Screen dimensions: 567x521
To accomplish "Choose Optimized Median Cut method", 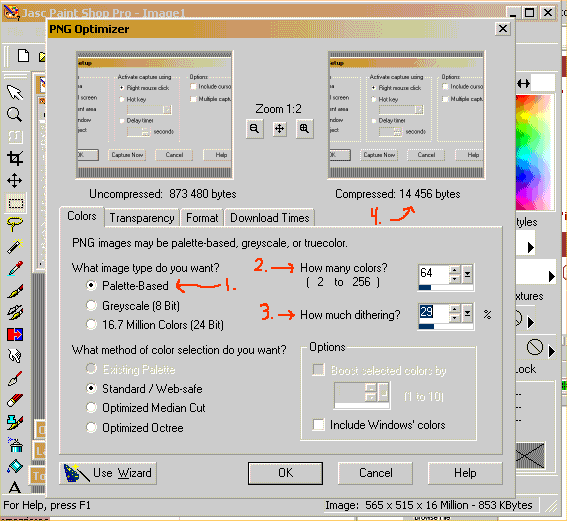I will pyautogui.click(x=91, y=408).
